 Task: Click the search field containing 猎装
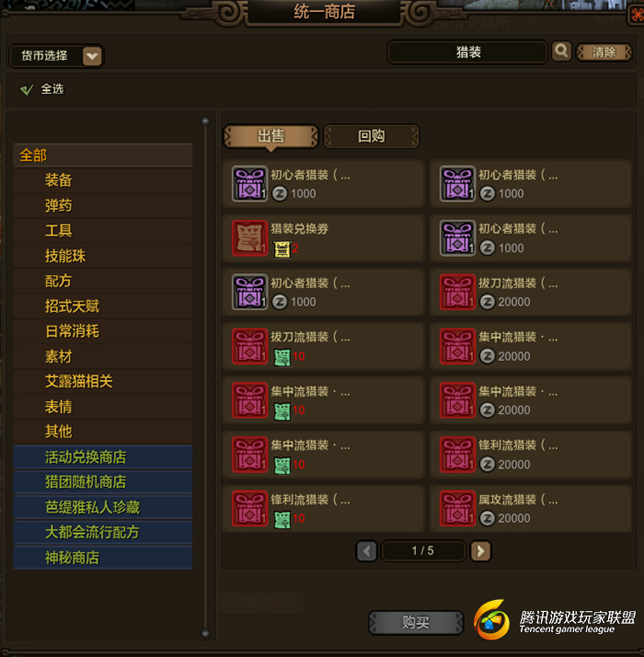468,52
